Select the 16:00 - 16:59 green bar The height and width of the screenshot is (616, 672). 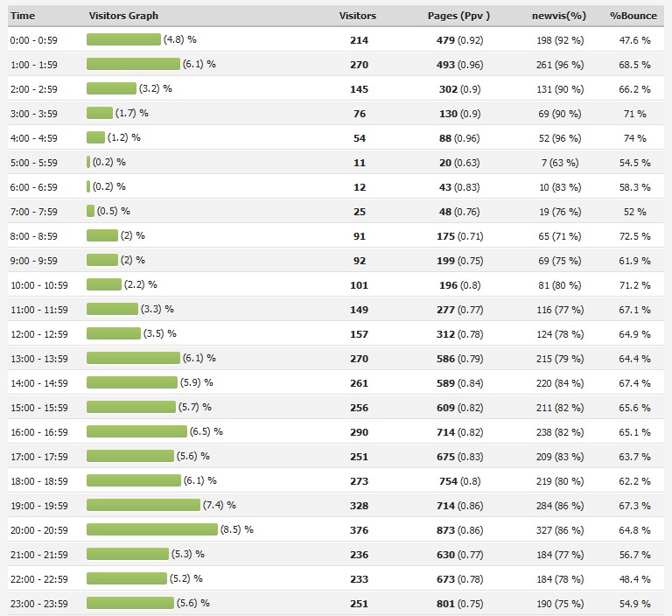(x=136, y=431)
